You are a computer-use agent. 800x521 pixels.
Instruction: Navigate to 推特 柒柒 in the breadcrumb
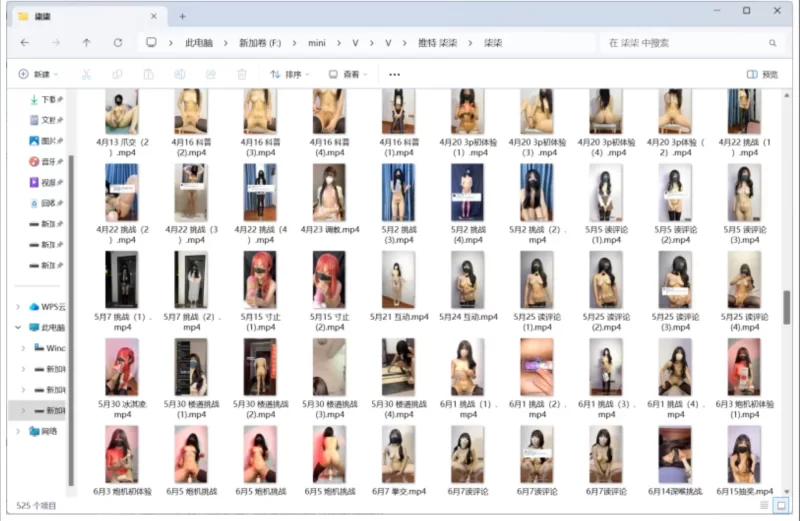437,43
